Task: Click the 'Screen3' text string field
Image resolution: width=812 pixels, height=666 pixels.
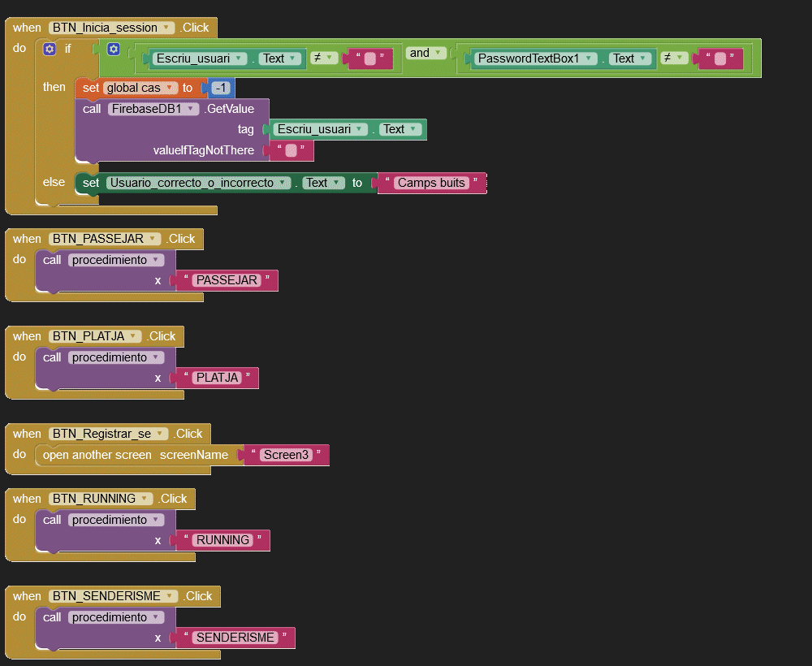Action: (286, 455)
